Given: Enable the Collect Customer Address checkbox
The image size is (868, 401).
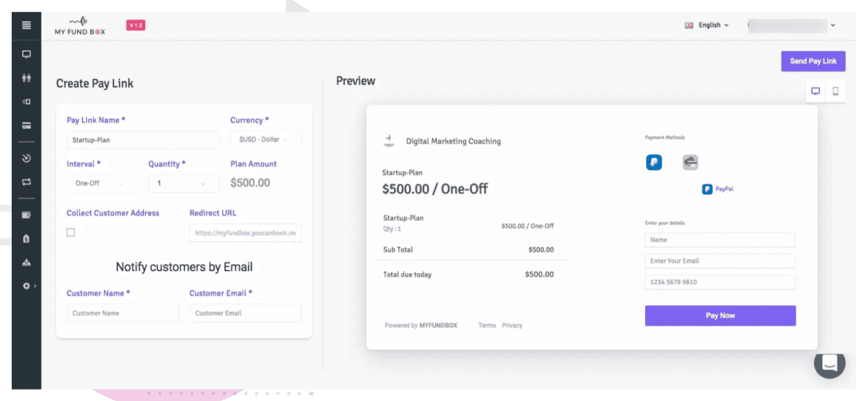Looking at the screenshot, I should pyautogui.click(x=71, y=232).
